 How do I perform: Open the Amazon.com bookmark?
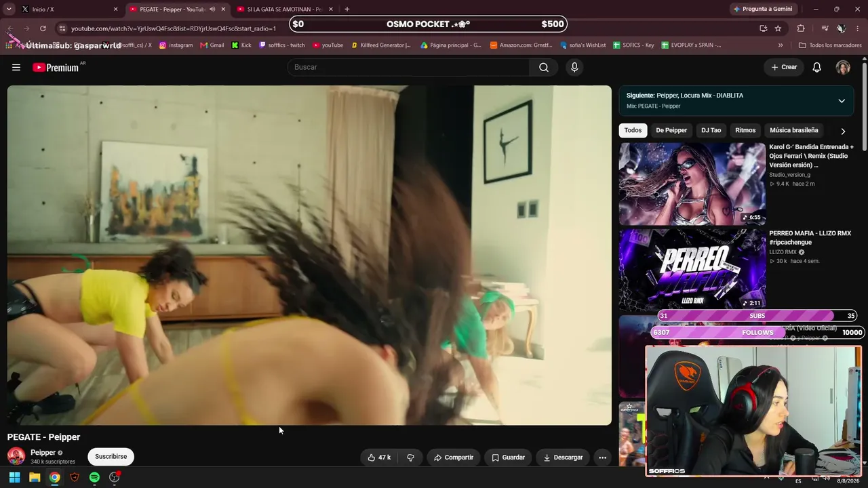point(521,45)
